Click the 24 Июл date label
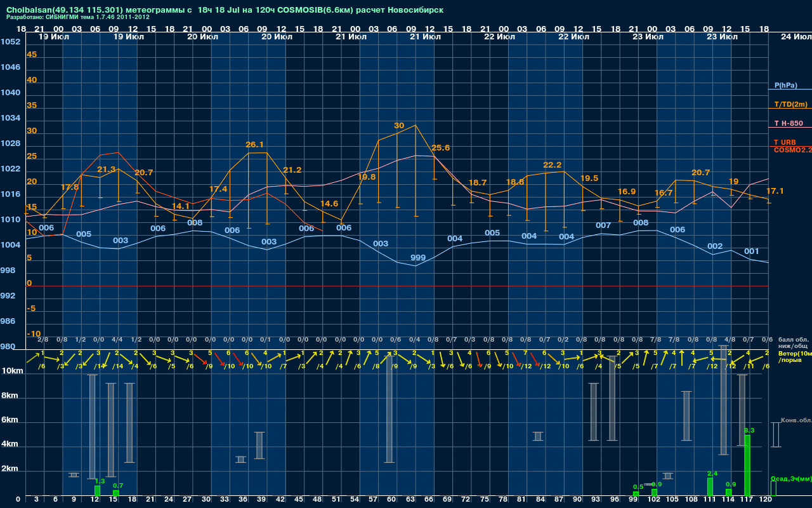 tap(796, 37)
